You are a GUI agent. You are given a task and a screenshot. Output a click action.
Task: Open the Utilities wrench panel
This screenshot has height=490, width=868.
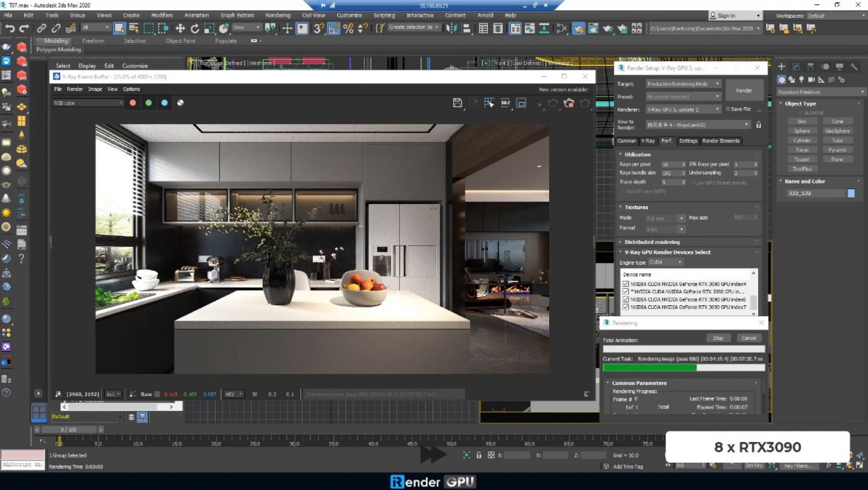point(854,67)
